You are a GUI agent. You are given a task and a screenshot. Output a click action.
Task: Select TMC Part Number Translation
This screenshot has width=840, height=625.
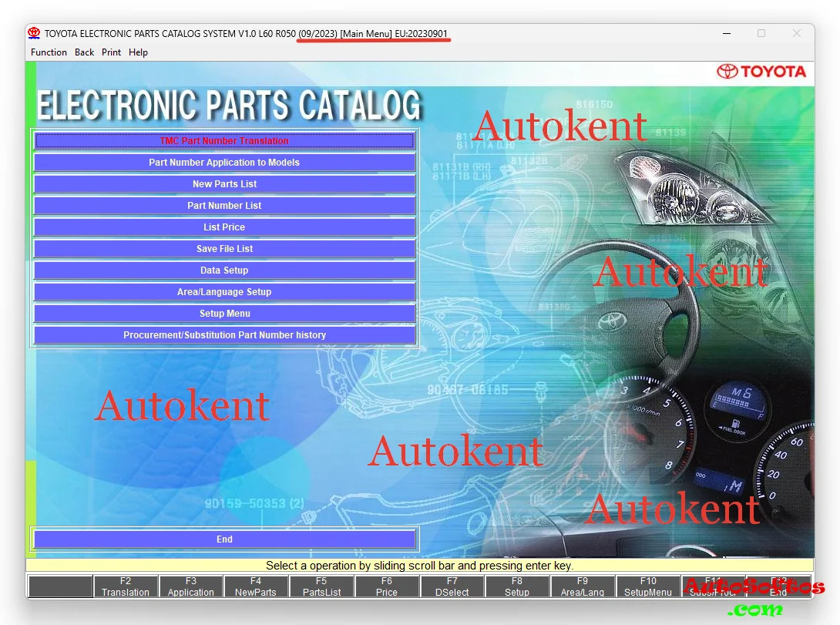[224, 140]
